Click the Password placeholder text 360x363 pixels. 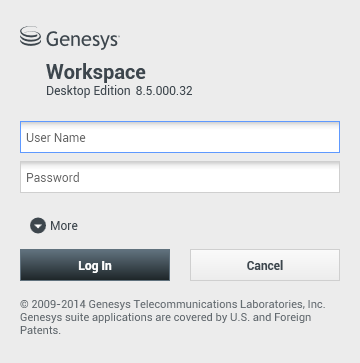coord(53,177)
